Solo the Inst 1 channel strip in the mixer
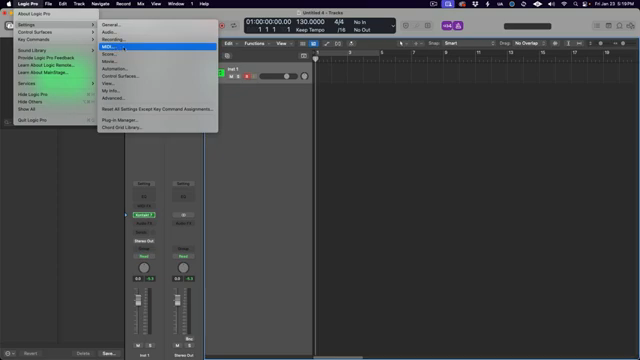The image size is (640, 360). pyautogui.click(x=150, y=345)
